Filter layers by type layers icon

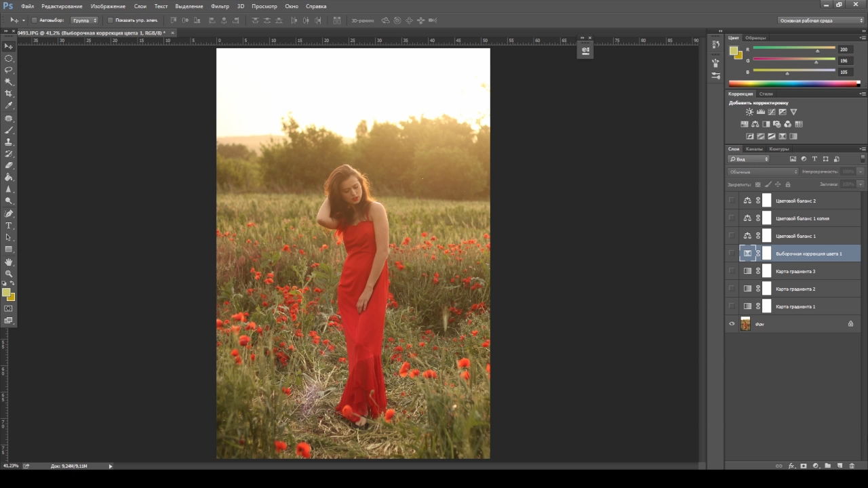pyautogui.click(x=814, y=159)
